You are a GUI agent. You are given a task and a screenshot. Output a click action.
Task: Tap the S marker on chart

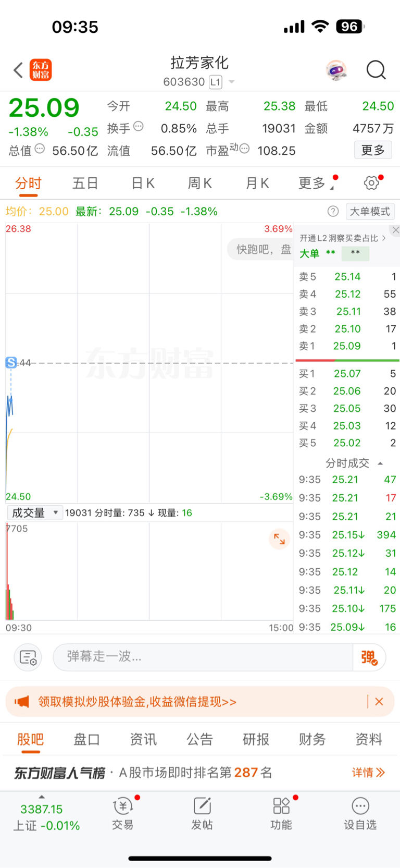pyautogui.click(x=11, y=362)
